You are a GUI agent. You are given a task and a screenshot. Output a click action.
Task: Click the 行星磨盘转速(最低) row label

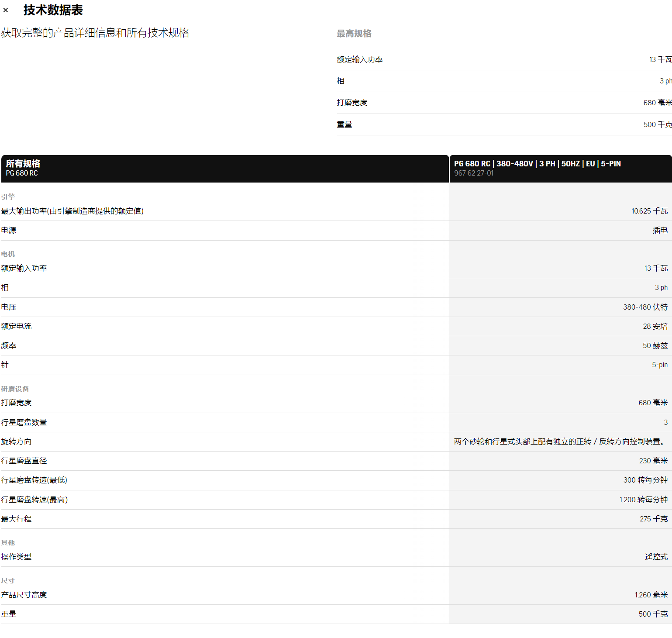(x=34, y=480)
